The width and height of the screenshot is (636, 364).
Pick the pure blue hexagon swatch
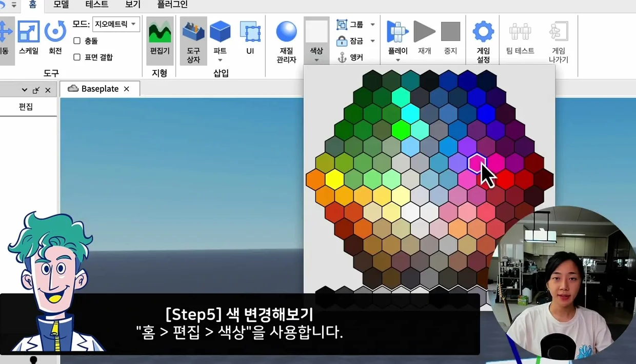click(x=486, y=113)
